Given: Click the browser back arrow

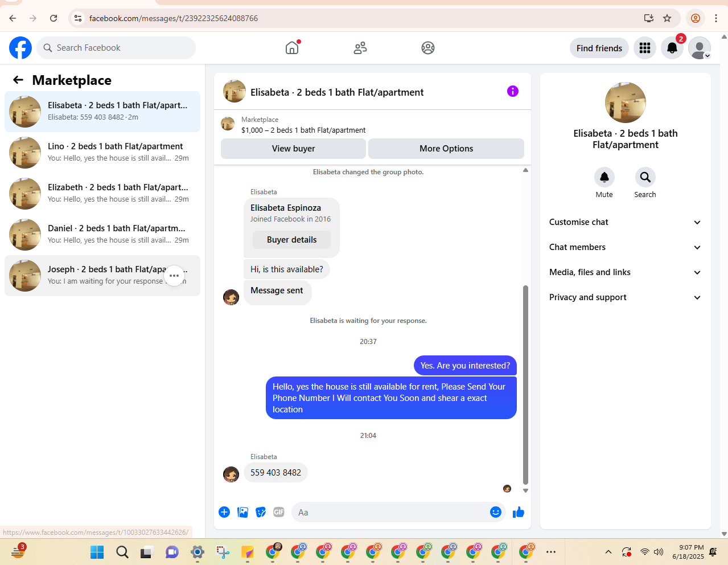Looking at the screenshot, I should click(x=13, y=18).
